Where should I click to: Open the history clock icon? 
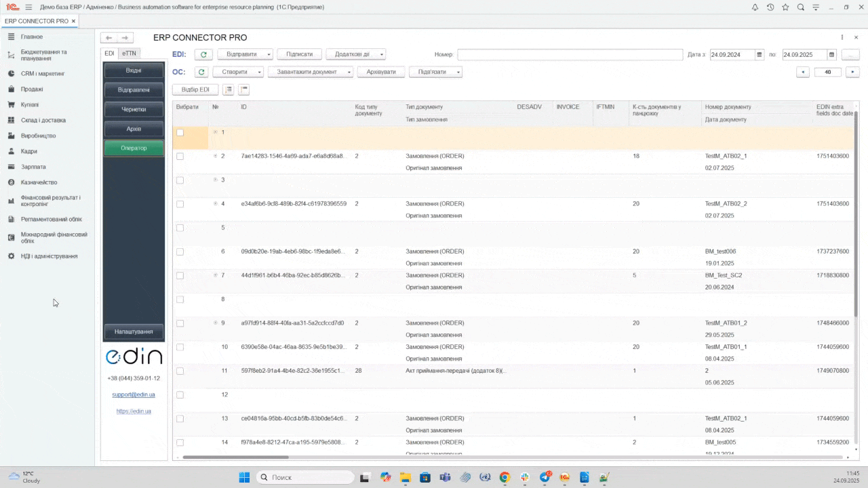pyautogui.click(x=770, y=7)
